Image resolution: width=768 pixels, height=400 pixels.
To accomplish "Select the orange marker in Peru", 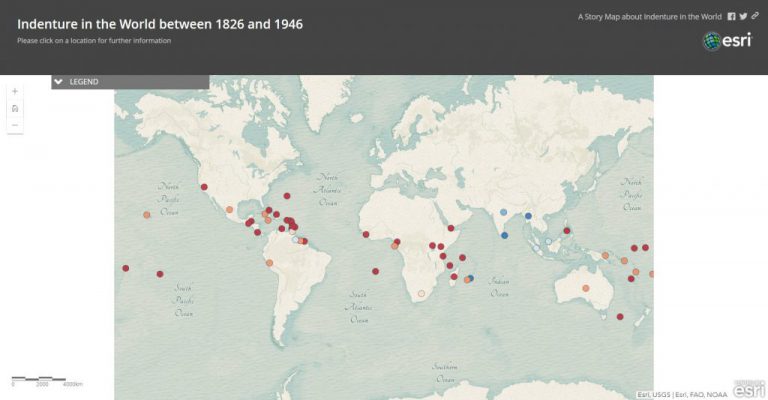I will tap(269, 263).
